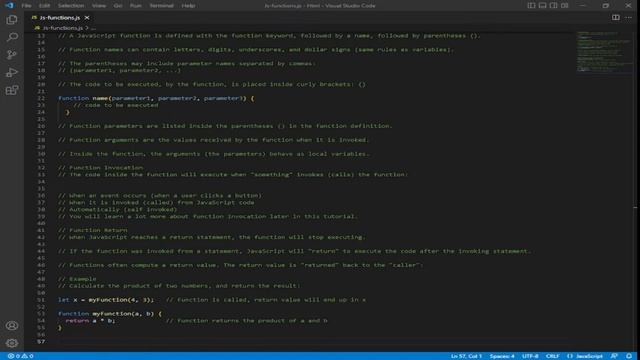Open the Terminal menu
Image resolution: width=640 pixels, height=360 pixels.
click(x=161, y=6)
